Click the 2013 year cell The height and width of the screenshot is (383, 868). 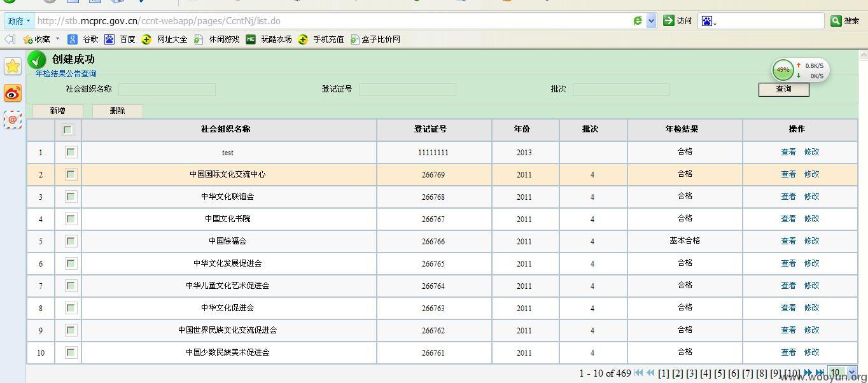click(524, 153)
